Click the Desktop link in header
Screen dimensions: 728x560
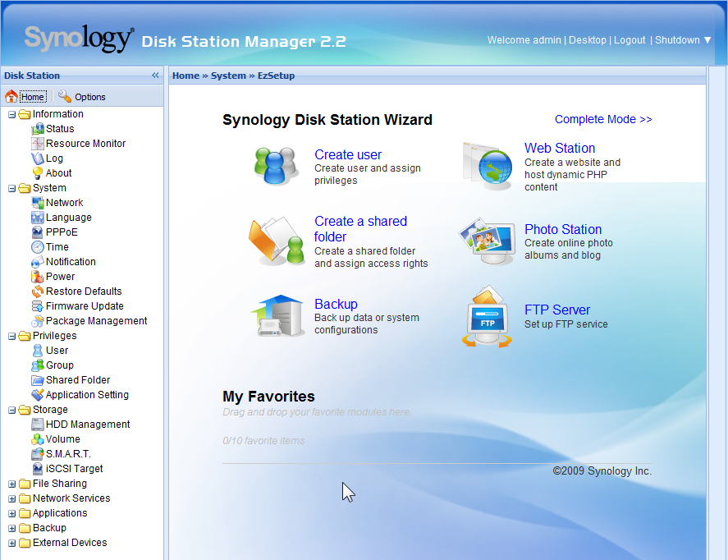[x=588, y=40]
